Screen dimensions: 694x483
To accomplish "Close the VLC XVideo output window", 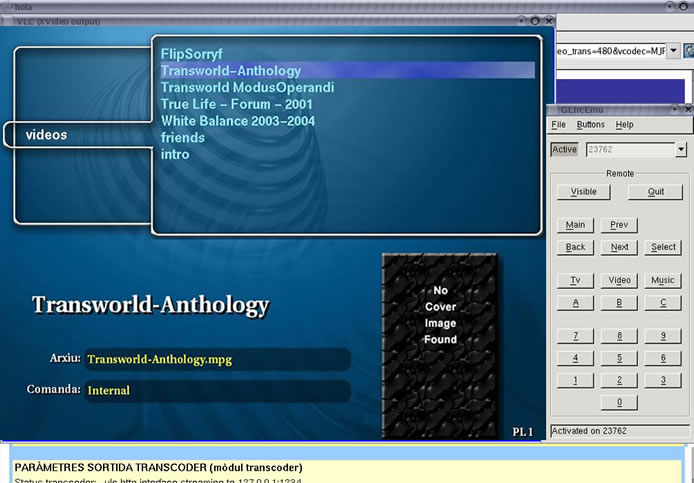I will pos(548,21).
